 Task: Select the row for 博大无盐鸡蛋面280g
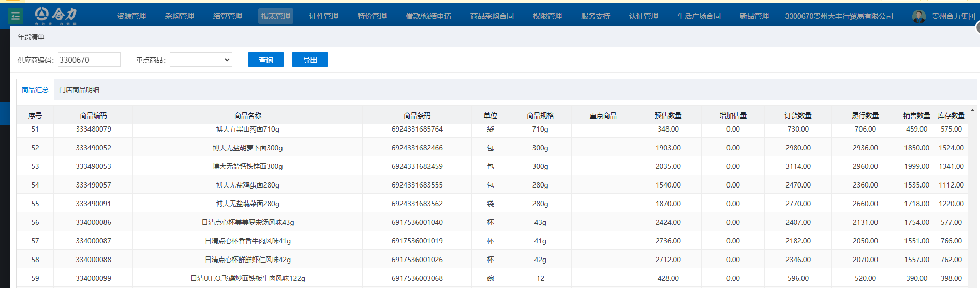(247, 185)
